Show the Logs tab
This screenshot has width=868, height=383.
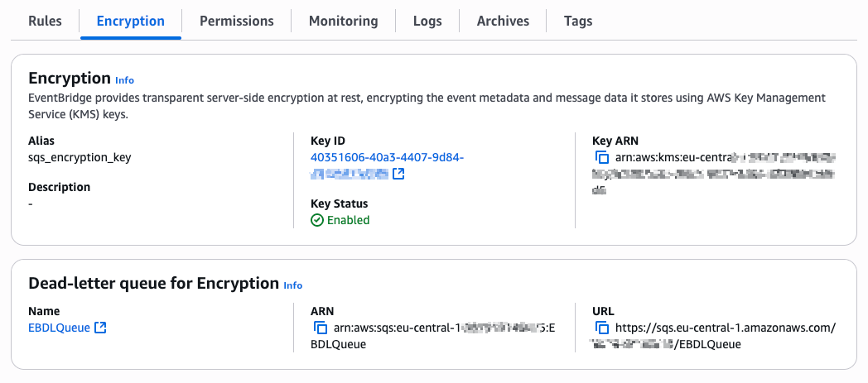click(427, 21)
